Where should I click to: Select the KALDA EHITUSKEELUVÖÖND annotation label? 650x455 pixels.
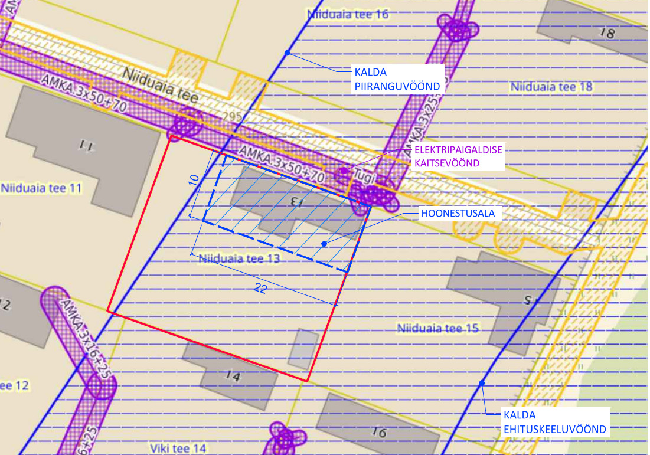click(x=555, y=420)
